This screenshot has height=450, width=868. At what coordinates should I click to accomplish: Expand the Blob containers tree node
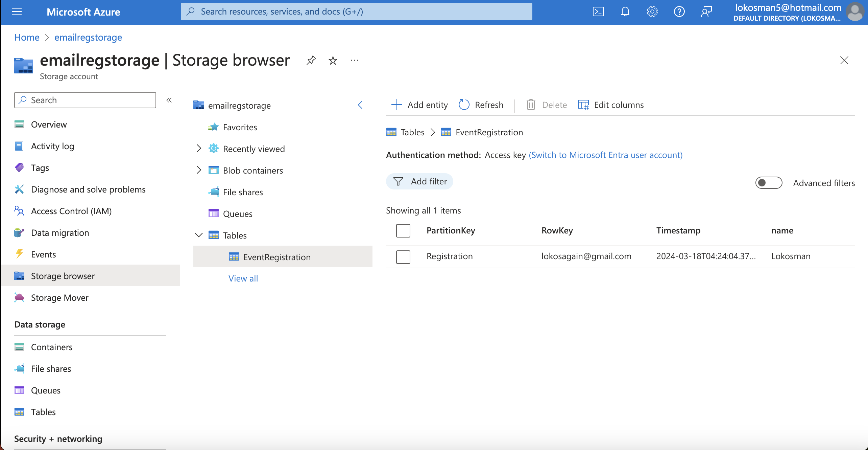(199, 170)
